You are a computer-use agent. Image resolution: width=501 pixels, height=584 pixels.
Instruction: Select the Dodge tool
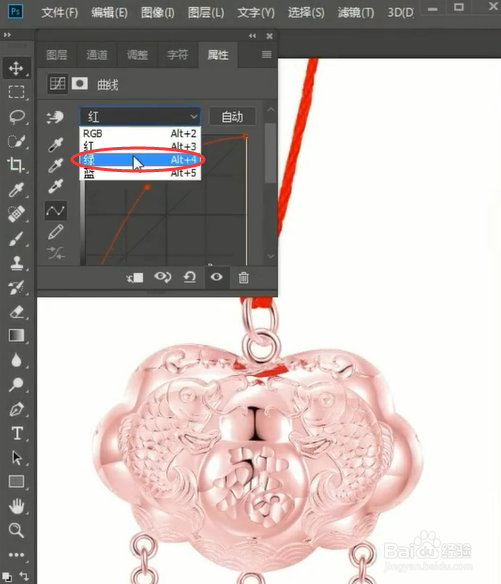coord(16,384)
